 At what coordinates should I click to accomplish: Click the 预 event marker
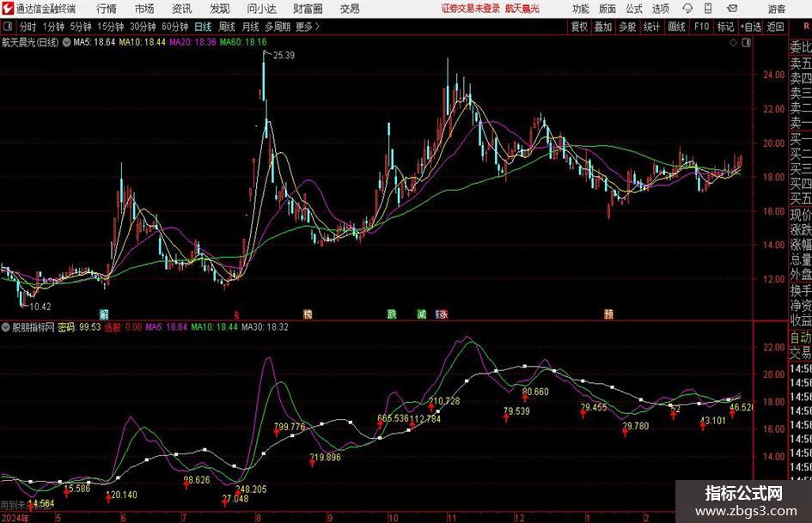tap(609, 313)
